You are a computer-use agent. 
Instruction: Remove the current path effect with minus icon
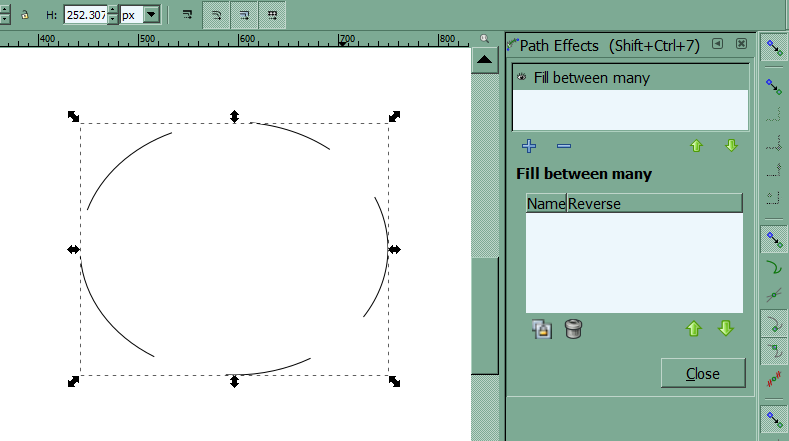click(x=563, y=146)
